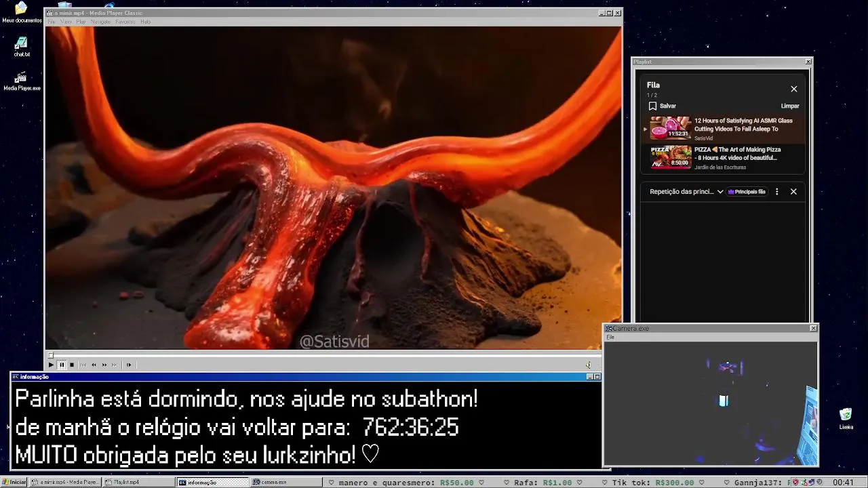Open the Lixeira recycle bin
The width and height of the screenshot is (868, 488).
pos(846,419)
